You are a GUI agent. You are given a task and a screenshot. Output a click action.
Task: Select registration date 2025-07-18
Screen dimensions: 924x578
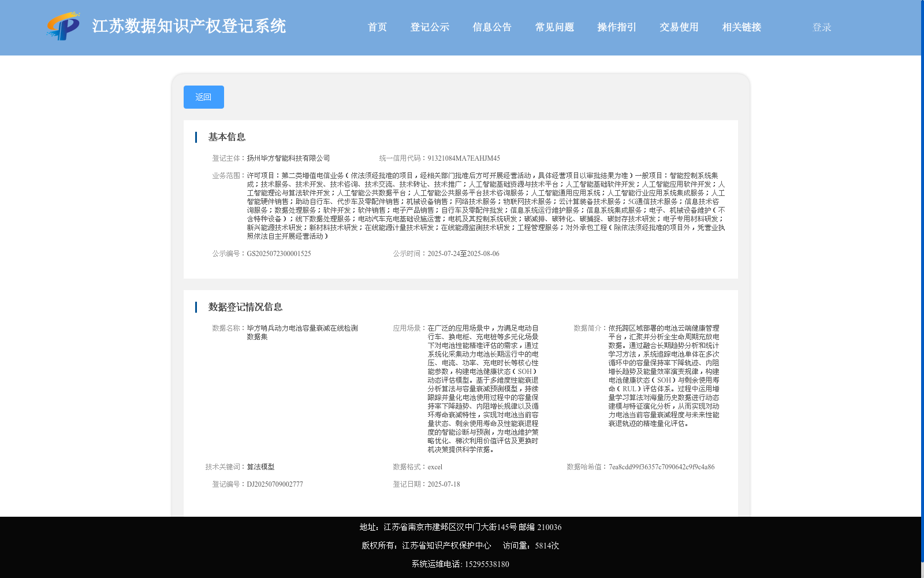click(x=444, y=484)
